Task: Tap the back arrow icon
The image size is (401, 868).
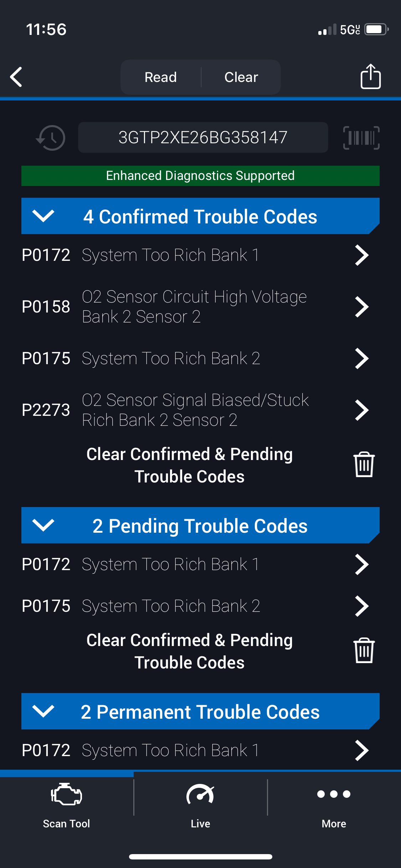Action: pyautogui.click(x=16, y=77)
